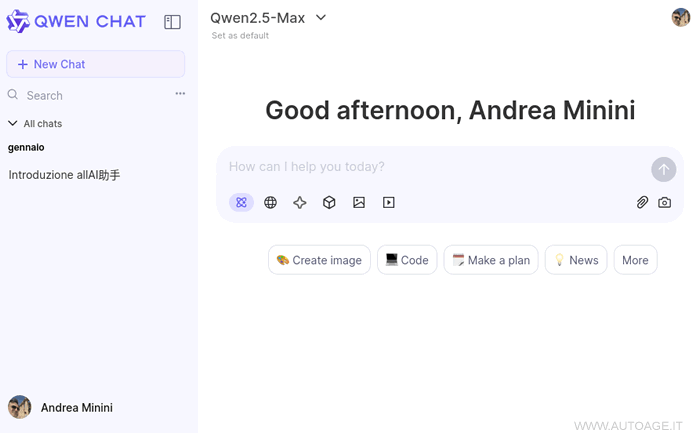Select the cube Artifacts icon
The image size is (700, 433).
[329, 203]
